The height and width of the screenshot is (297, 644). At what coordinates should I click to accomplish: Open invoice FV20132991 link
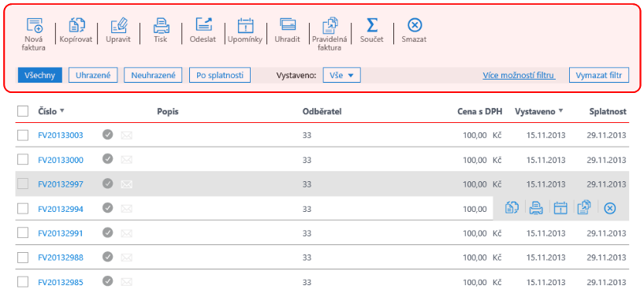61,233
